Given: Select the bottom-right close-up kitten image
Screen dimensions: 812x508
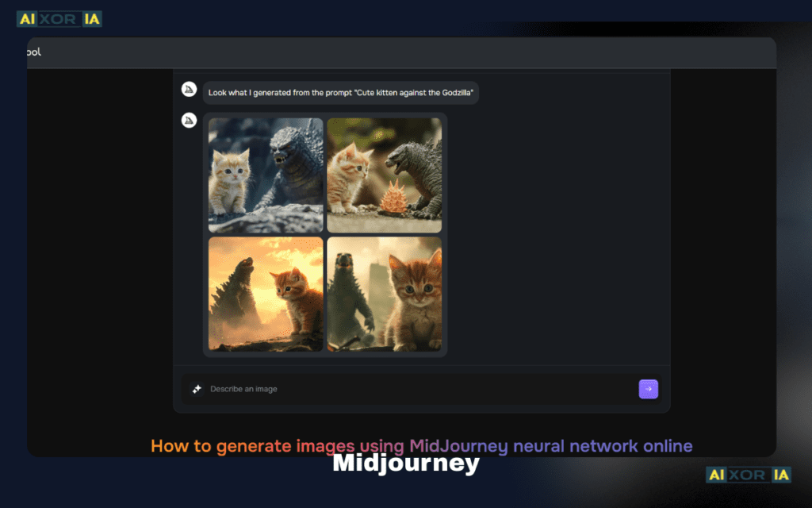Looking at the screenshot, I should 384,294.
